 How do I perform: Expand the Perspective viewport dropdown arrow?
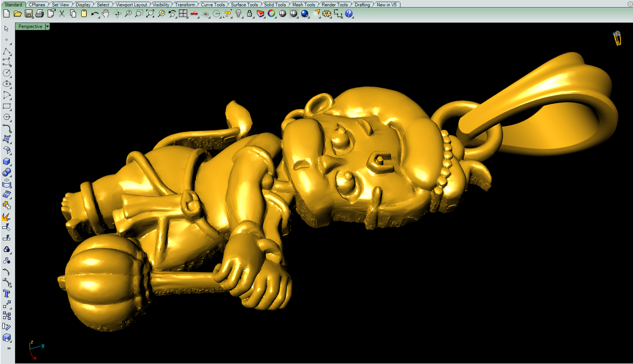47,26
